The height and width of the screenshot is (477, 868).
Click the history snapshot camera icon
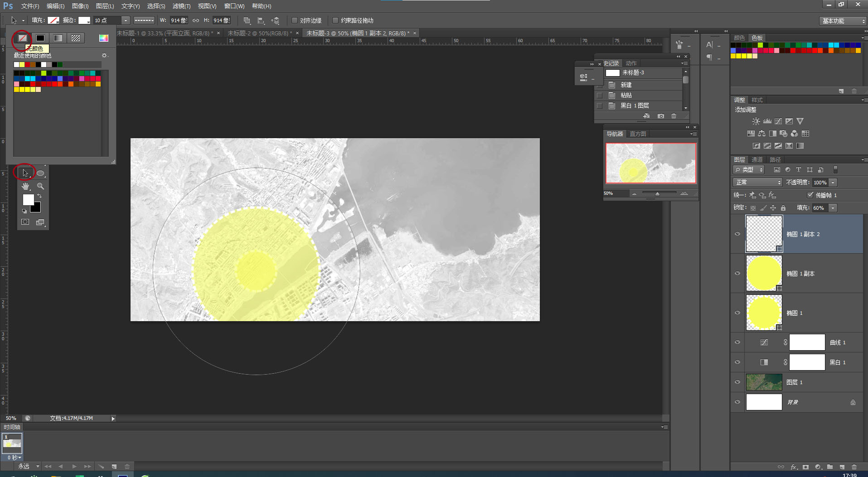(661, 116)
